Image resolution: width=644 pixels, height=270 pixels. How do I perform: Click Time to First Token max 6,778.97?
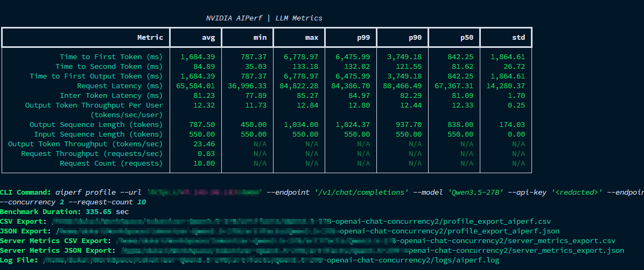click(x=301, y=56)
